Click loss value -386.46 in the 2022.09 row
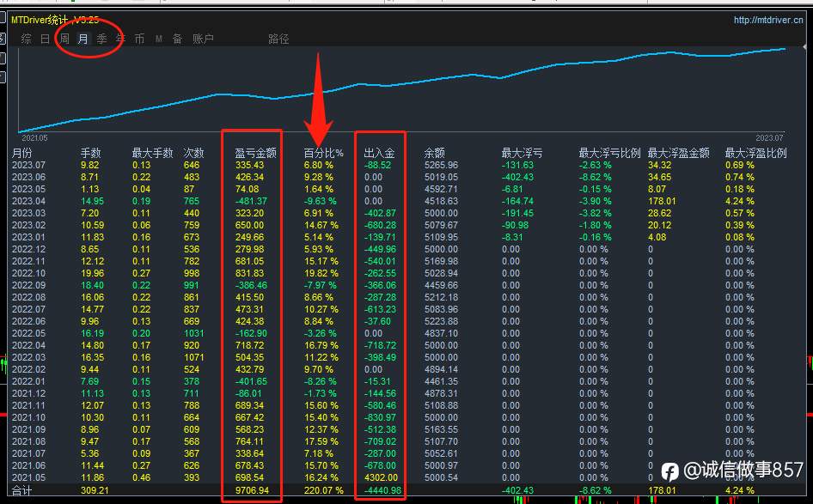This screenshot has height=504, width=813. click(x=252, y=285)
